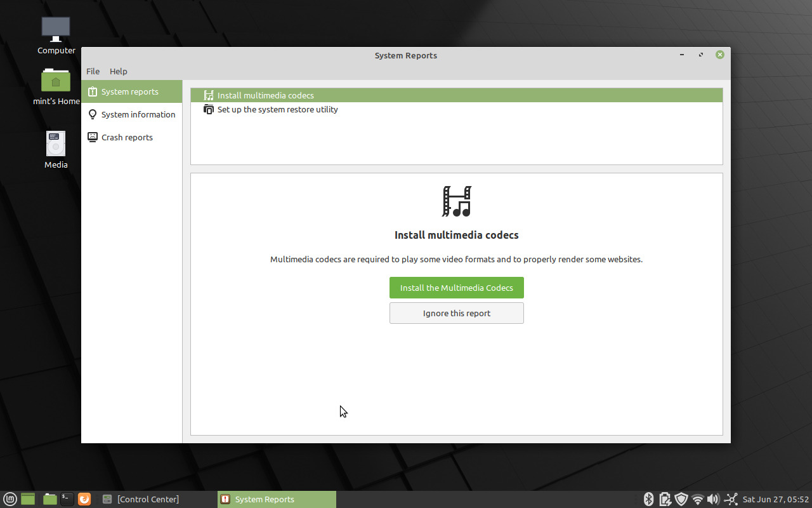The height and width of the screenshot is (508, 812).
Task: Launch the file manager from the panel
Action: tap(50, 499)
